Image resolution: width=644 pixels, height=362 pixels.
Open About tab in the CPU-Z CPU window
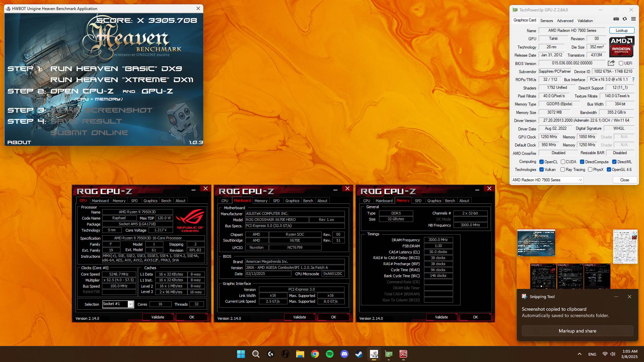(180, 201)
